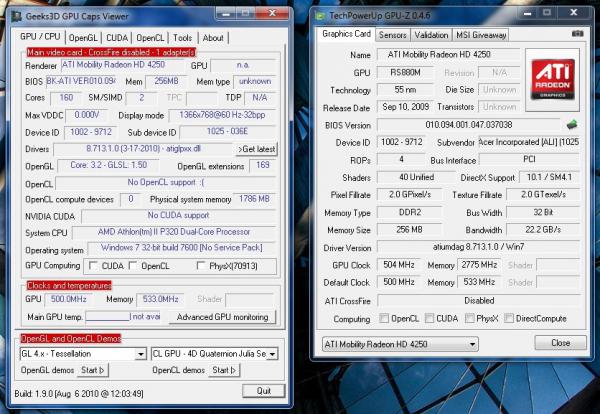Go to the Validation tab
The height and width of the screenshot is (414, 600).
432,34
